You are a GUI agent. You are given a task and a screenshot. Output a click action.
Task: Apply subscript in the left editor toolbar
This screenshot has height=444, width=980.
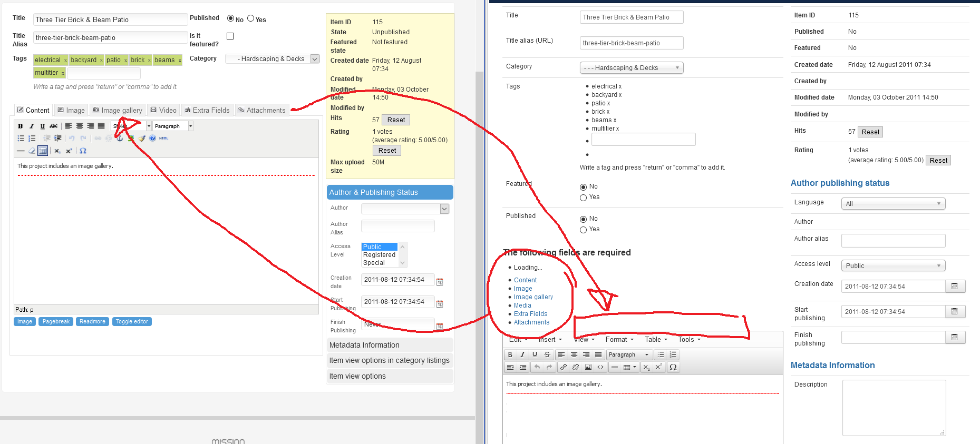coord(57,151)
